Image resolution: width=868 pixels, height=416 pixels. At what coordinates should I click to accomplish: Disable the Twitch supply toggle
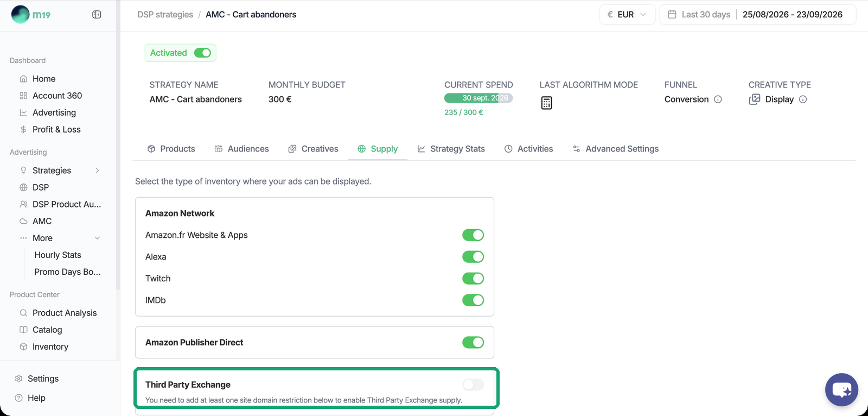473,279
